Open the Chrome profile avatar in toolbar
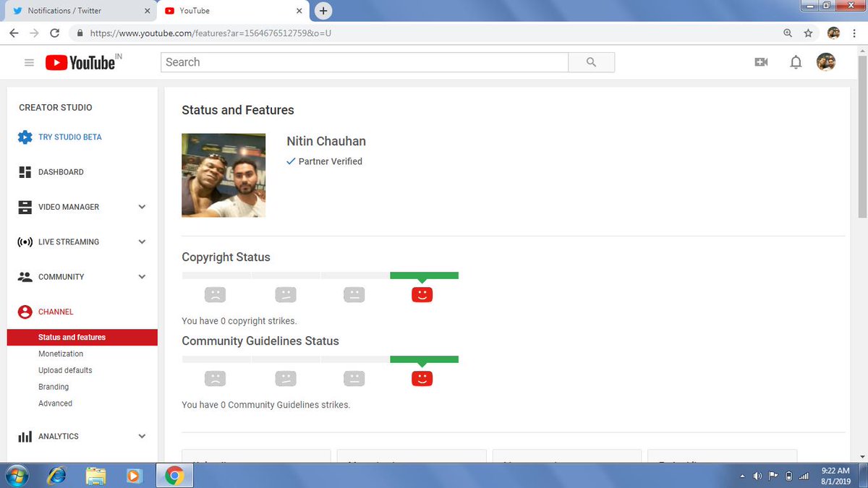 (x=833, y=33)
